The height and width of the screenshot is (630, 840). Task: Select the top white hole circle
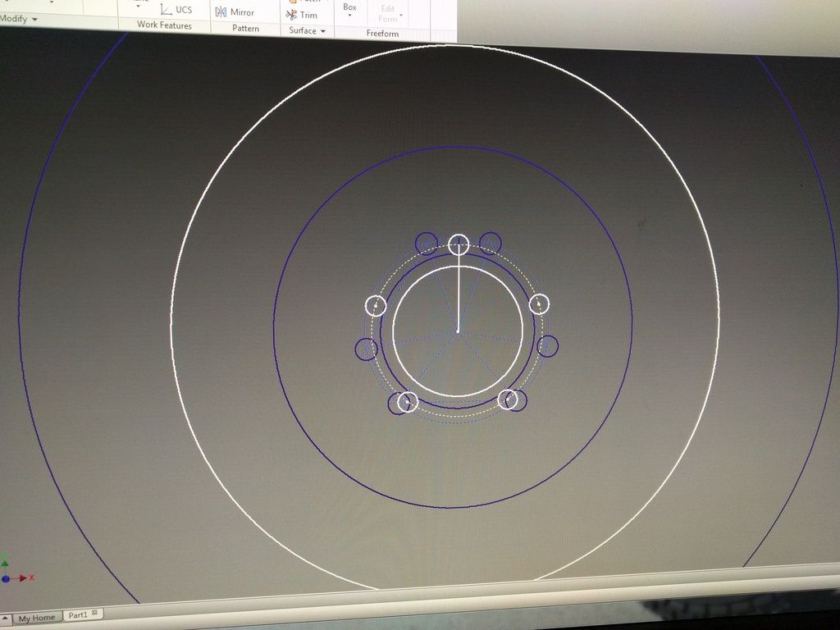tap(459, 244)
